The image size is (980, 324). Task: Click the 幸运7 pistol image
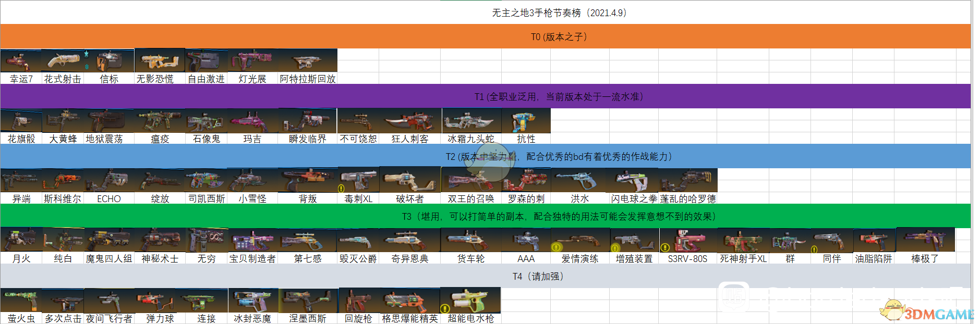point(21,61)
